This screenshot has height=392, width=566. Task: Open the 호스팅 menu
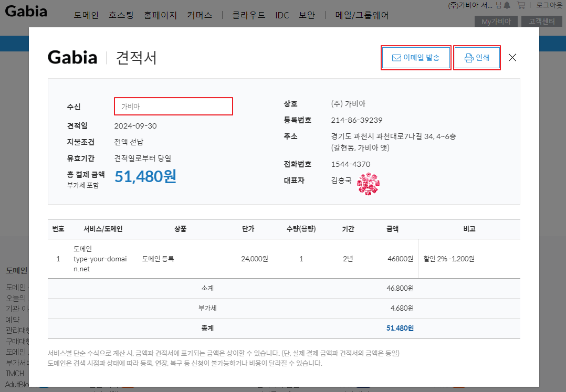[x=121, y=15]
